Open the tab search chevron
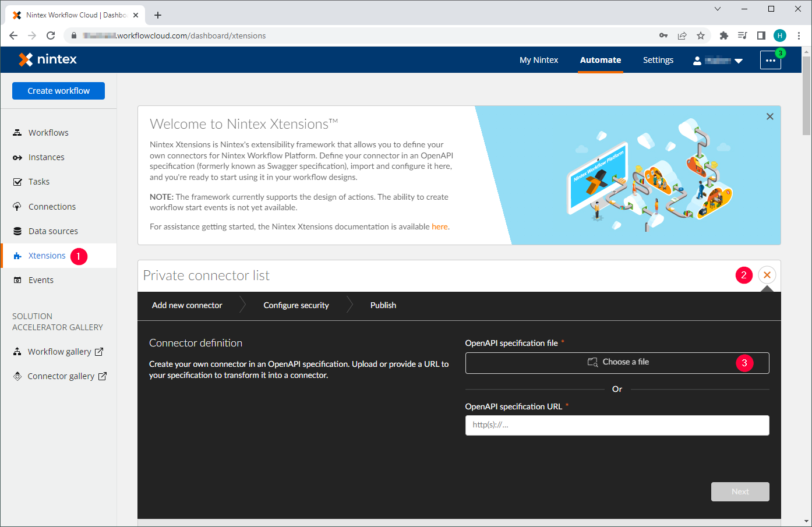 [718, 9]
